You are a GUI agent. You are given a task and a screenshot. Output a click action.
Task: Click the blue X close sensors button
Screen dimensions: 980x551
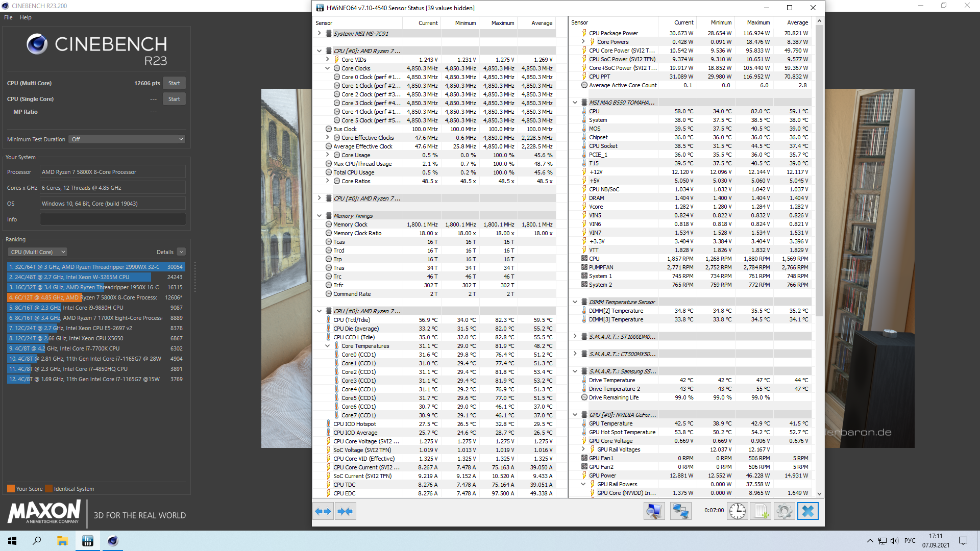click(808, 511)
